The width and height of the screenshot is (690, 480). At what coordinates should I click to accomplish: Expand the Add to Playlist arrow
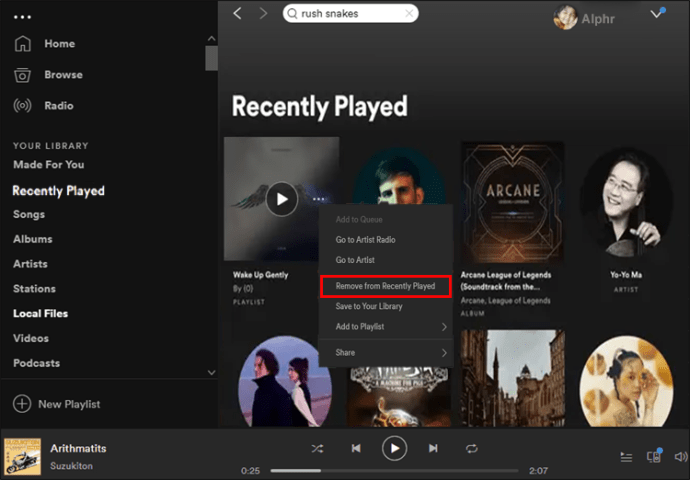pos(444,327)
